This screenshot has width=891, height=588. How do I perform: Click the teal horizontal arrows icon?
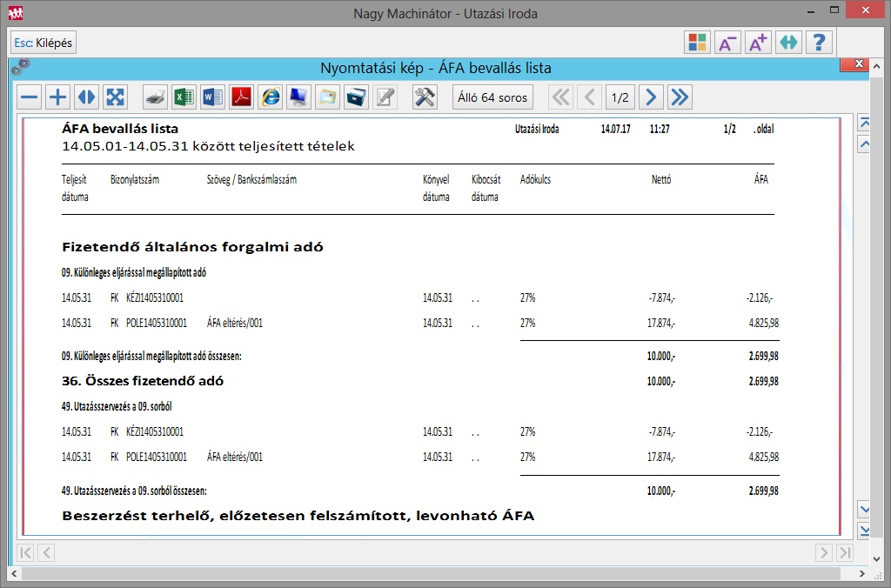pos(788,43)
